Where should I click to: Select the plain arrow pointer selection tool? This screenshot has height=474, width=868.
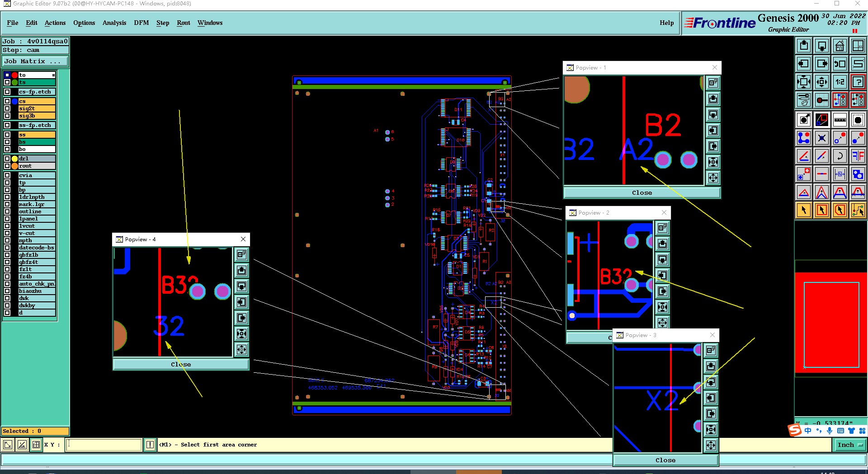[x=804, y=210]
